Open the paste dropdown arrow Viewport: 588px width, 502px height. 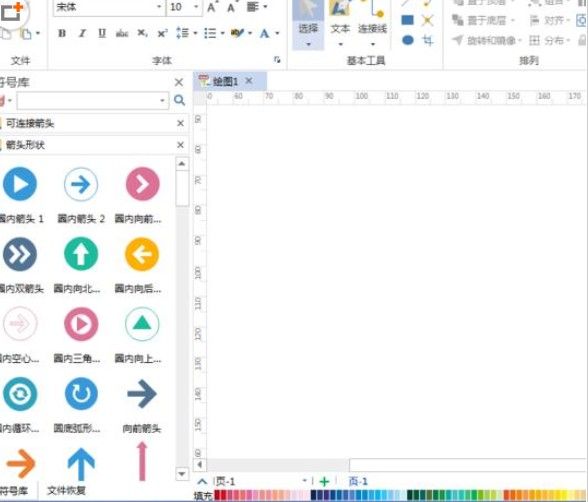coord(38,33)
